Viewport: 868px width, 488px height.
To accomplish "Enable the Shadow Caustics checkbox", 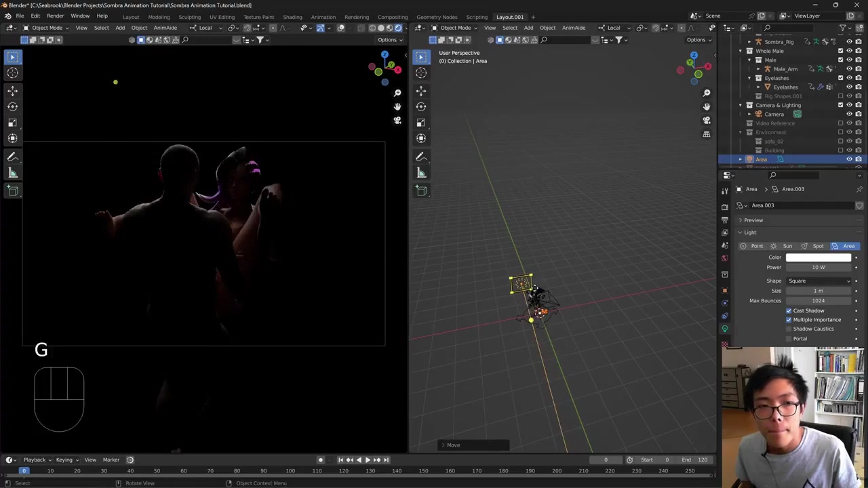I will point(789,329).
